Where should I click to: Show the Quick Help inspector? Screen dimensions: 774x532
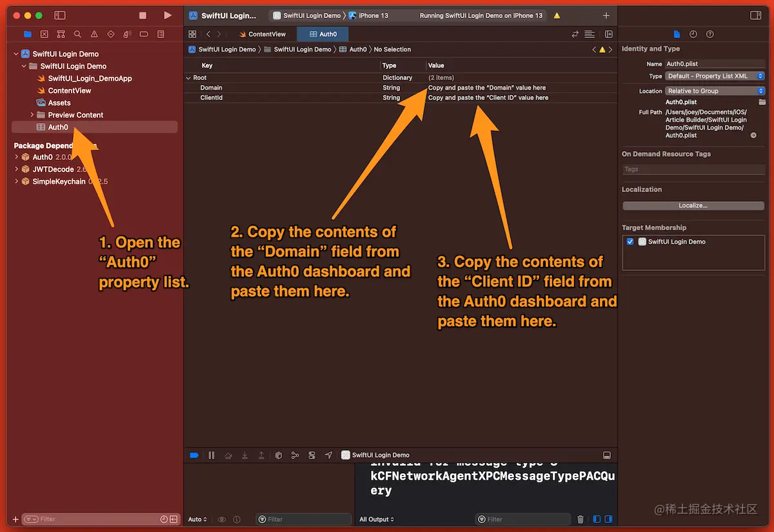click(710, 34)
